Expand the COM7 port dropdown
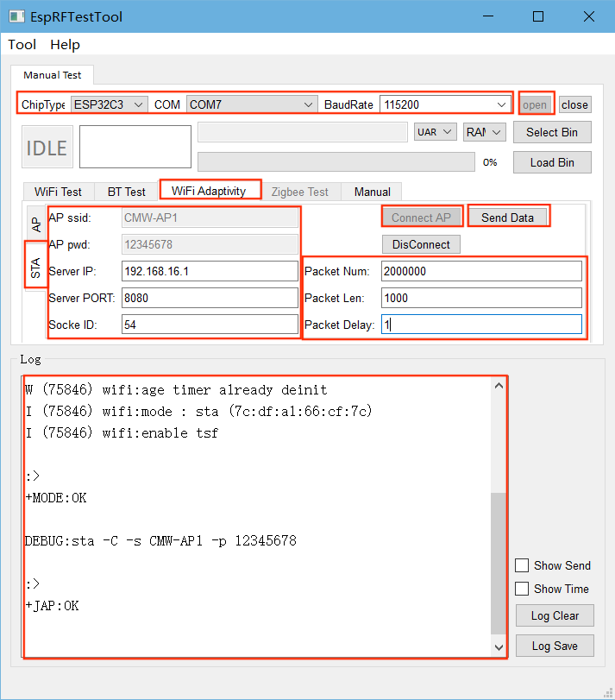 coord(252,104)
